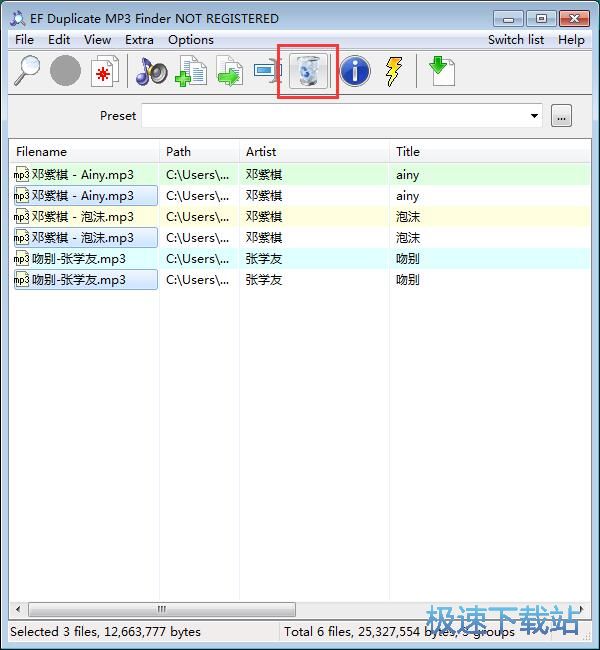Open the Options menu
The image size is (600, 650).
(191, 40)
